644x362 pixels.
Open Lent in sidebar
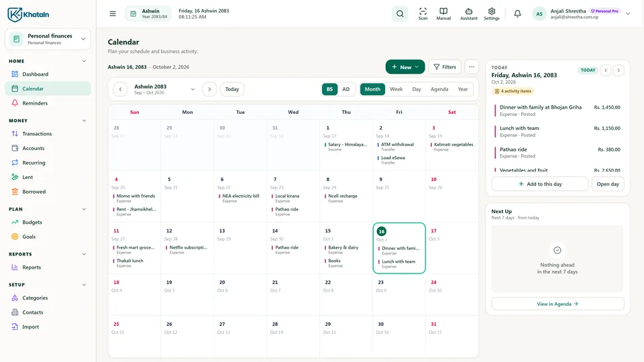[48, 177]
